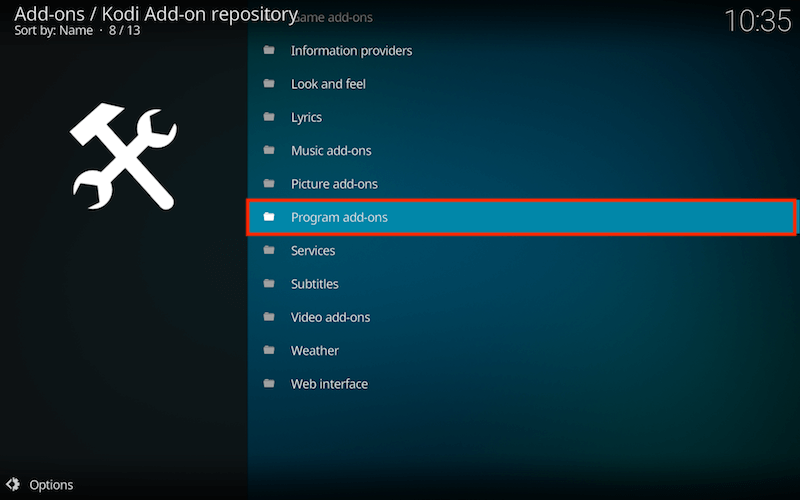Click the folder icon beside Web interface
The height and width of the screenshot is (500, 800).
pos(269,383)
